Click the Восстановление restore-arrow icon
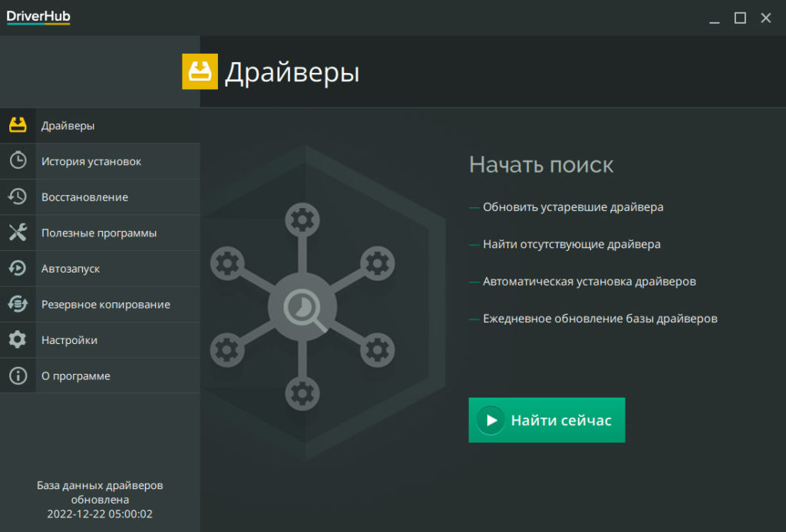 coord(18,197)
